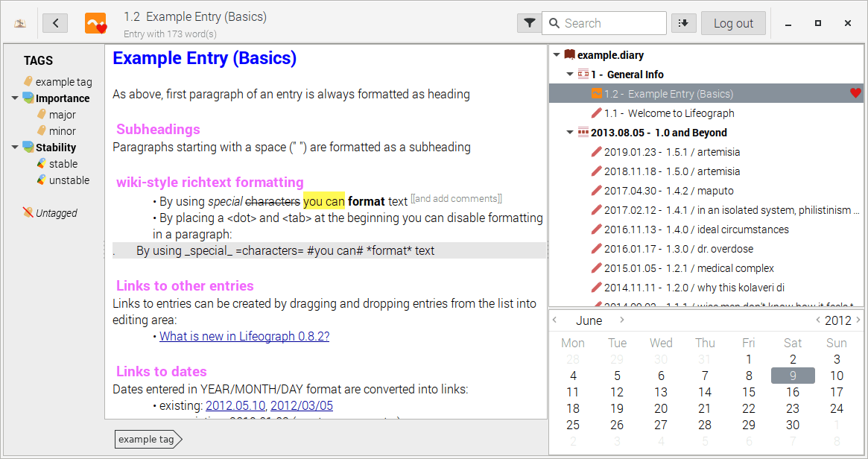Click the entry title 'Example Entry (Basics)' in editor
Screen dimensions: 868x459
(204, 58)
